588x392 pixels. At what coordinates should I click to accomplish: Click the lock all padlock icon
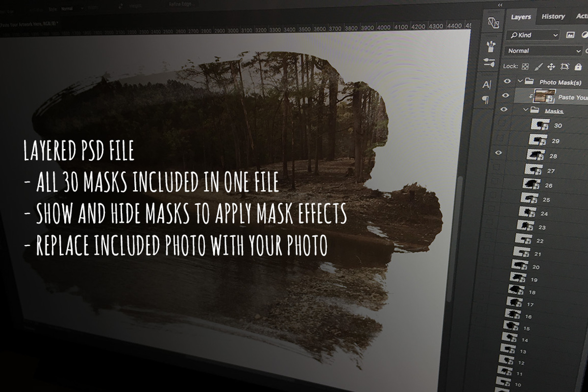(577, 67)
